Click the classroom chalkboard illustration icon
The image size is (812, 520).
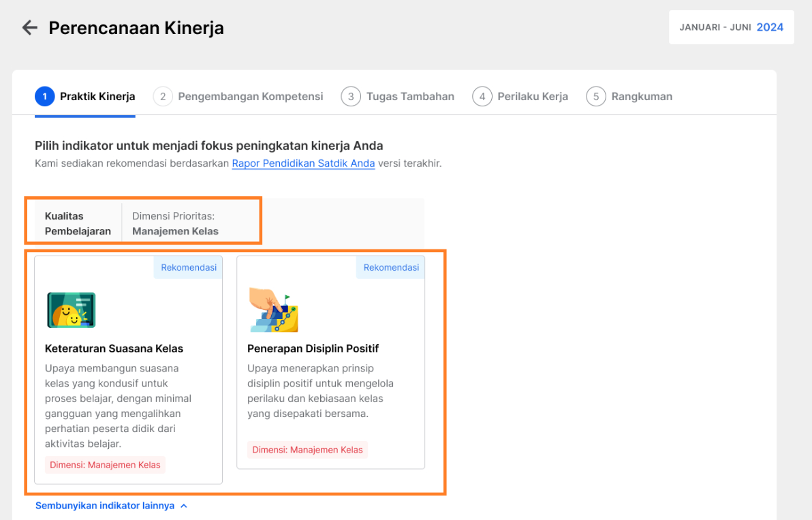coord(72,309)
